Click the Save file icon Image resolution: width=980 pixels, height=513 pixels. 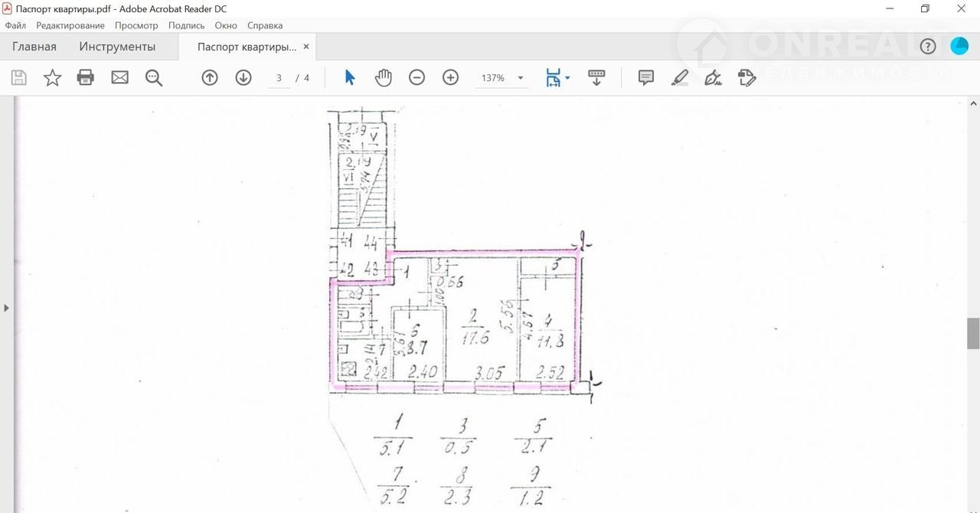point(19,77)
